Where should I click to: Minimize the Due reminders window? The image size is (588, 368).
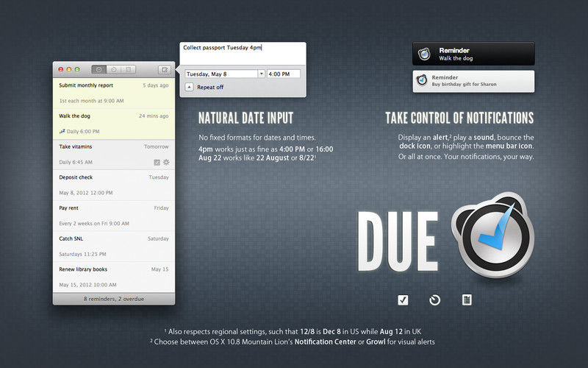[69, 69]
